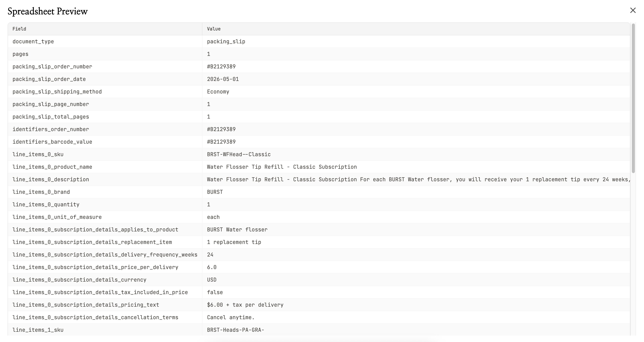Click the vertical scrollbar thumb of the preview table

(633, 98)
